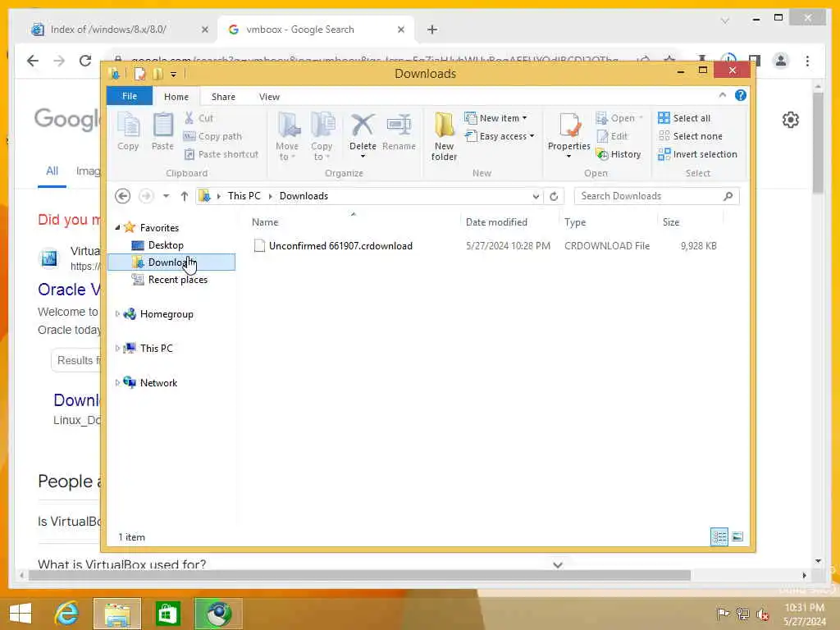
Task: Go back in Explorer navigation
Action: [x=123, y=196]
